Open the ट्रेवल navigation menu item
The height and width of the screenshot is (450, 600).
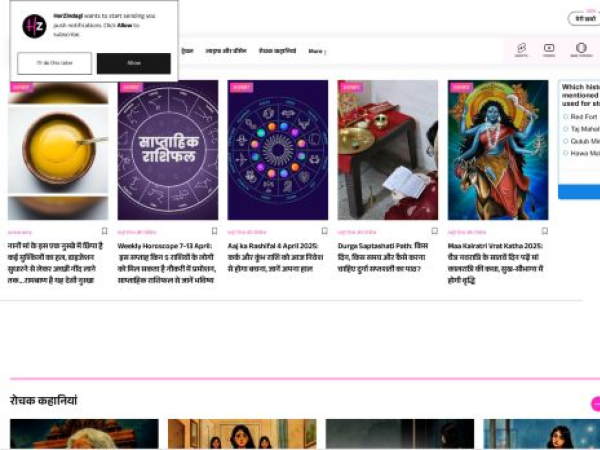(x=187, y=51)
